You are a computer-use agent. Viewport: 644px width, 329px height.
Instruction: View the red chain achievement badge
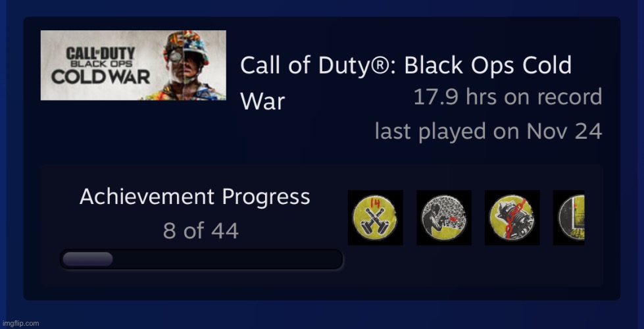pyautogui.click(x=512, y=218)
